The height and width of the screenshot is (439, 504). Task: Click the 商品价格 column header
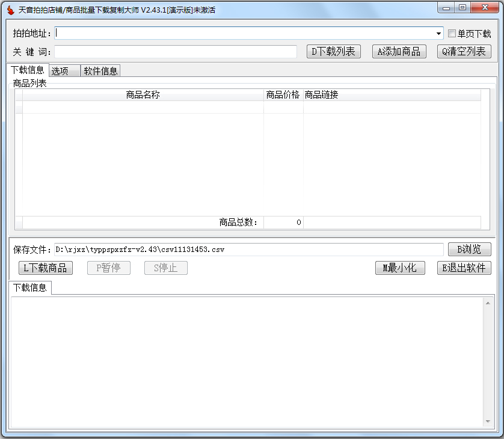click(x=283, y=95)
